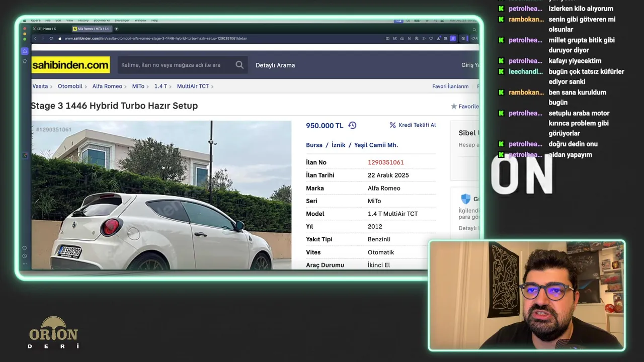
Task: Click the browser back arrow
Action: coord(35,38)
